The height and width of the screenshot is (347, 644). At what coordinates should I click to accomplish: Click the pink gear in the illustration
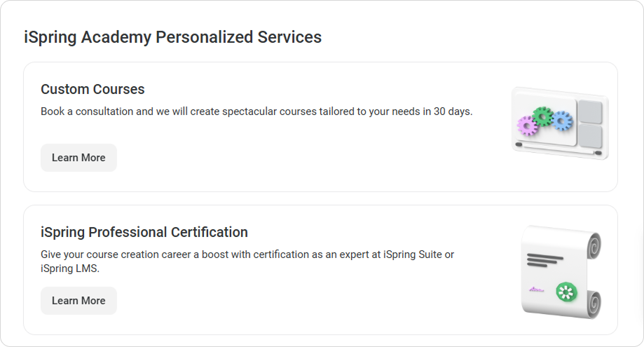527,125
